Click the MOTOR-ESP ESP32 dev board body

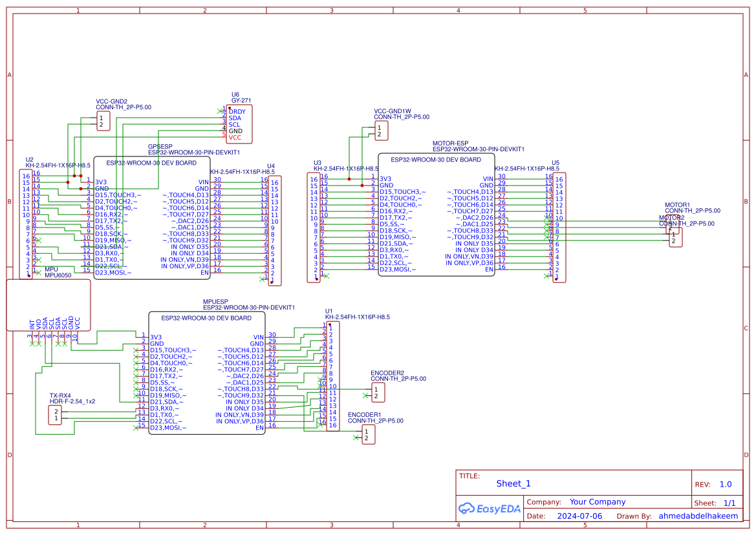click(437, 215)
